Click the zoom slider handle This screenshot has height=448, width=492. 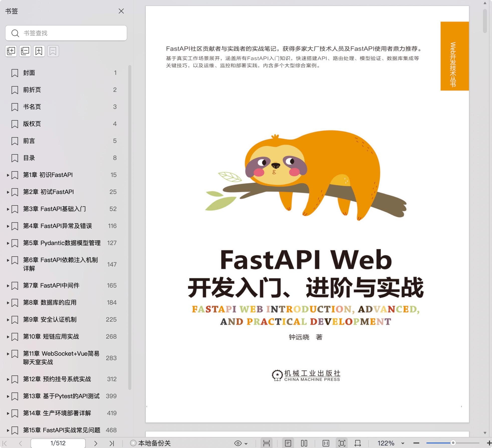pos(453,443)
